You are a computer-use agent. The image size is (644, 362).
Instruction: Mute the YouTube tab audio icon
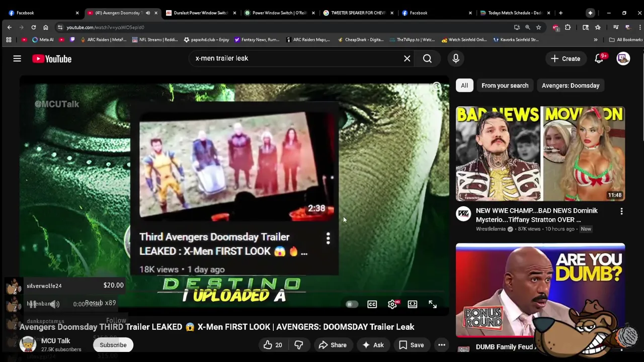pos(148,13)
